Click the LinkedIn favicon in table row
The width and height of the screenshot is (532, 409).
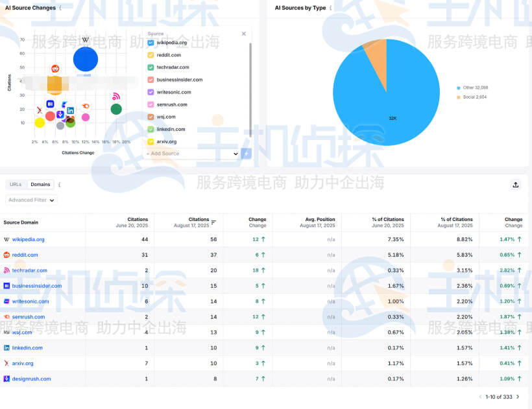(6, 348)
